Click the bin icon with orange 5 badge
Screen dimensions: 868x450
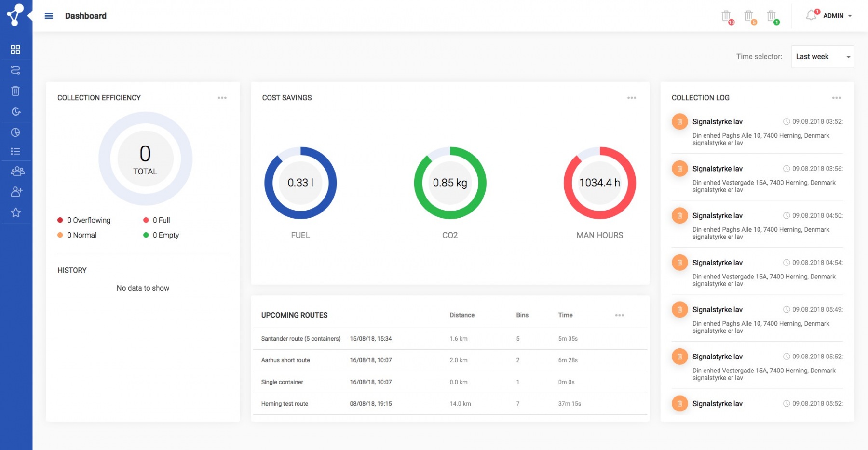tap(749, 16)
